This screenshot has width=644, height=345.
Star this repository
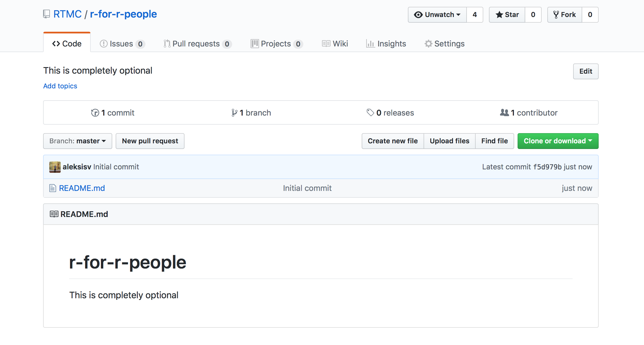[507, 15]
